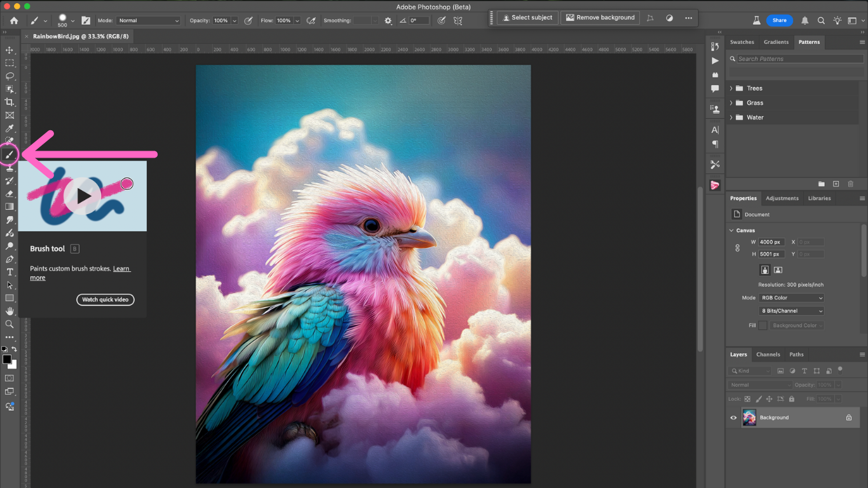Toggle symmetry painting butterfly options

[458, 20]
